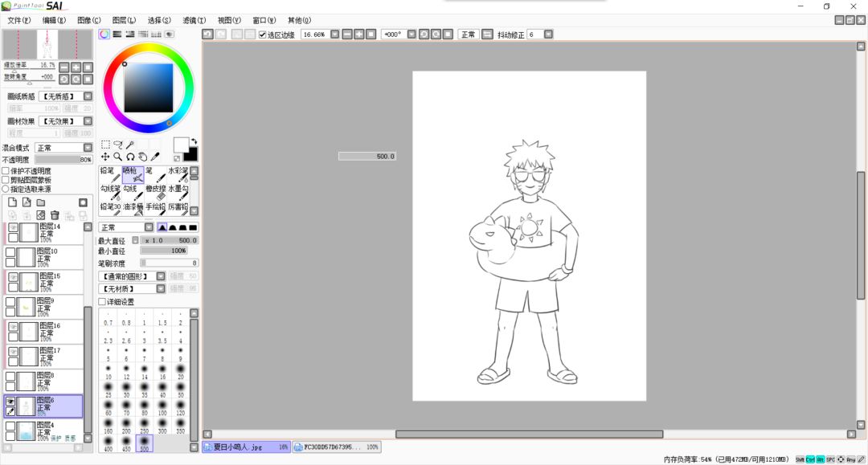Enable 保护不透明度 checkbox
The image size is (868, 465).
6,171
